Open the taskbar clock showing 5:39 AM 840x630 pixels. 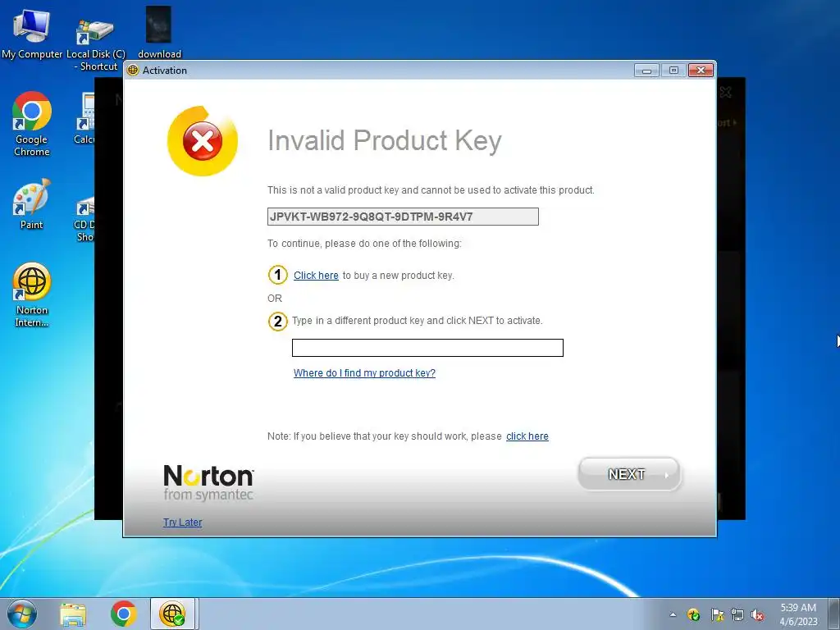(x=798, y=614)
